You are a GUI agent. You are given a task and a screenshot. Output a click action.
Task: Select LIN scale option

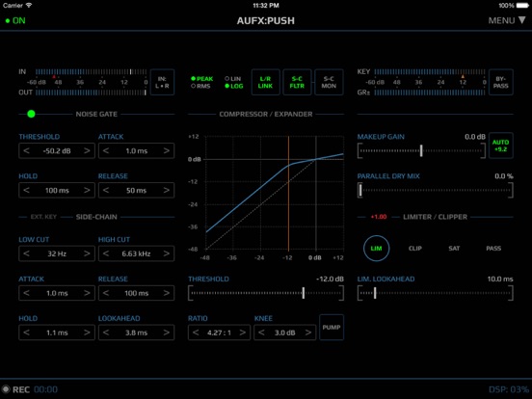[233, 79]
